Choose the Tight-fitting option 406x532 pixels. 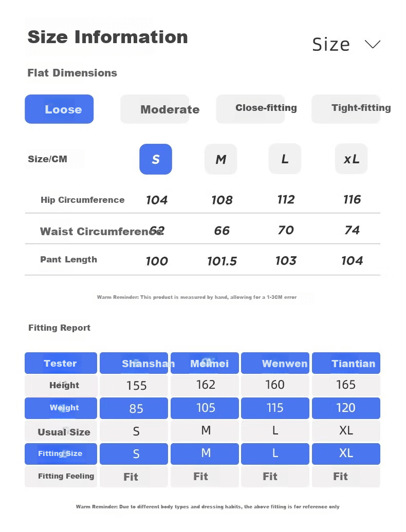(x=346, y=109)
